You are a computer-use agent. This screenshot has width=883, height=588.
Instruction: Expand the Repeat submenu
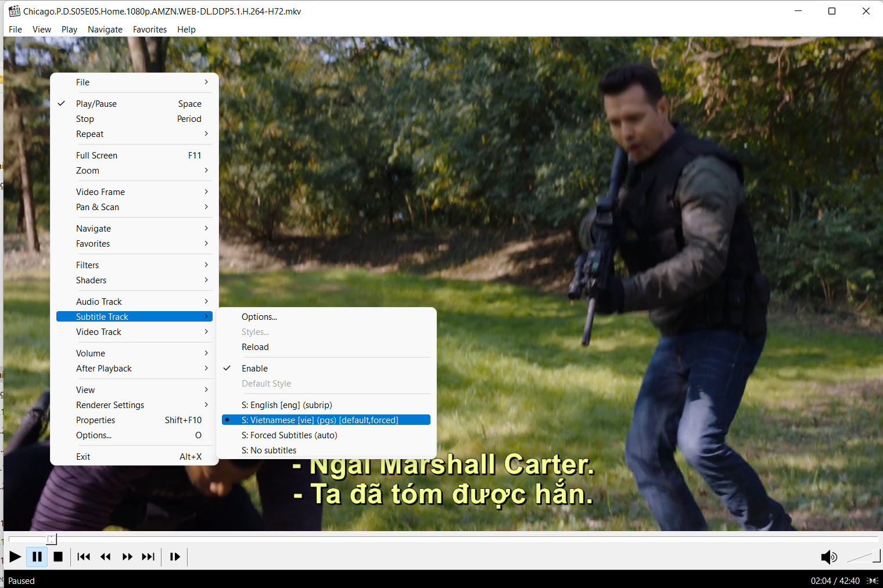134,134
